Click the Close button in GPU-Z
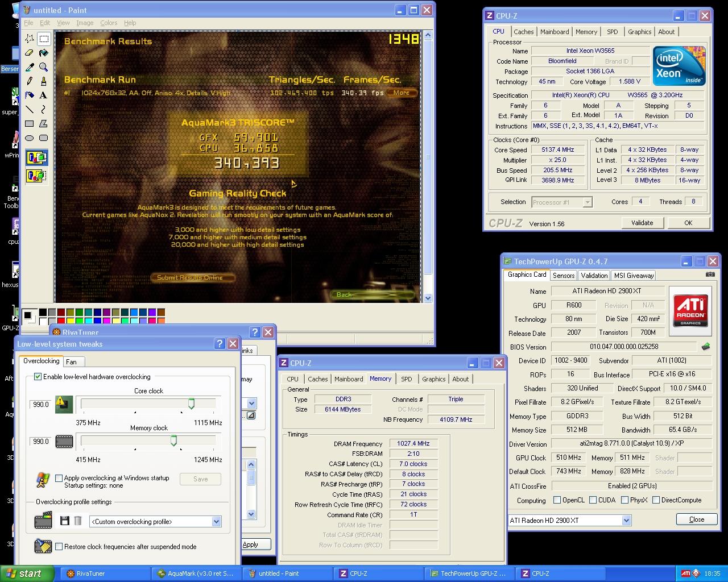Viewport: 728px width, 582px height. 696,519
